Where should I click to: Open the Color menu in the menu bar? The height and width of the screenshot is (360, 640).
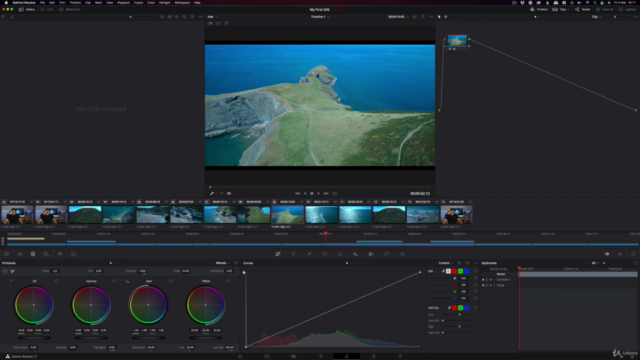coord(151,2)
